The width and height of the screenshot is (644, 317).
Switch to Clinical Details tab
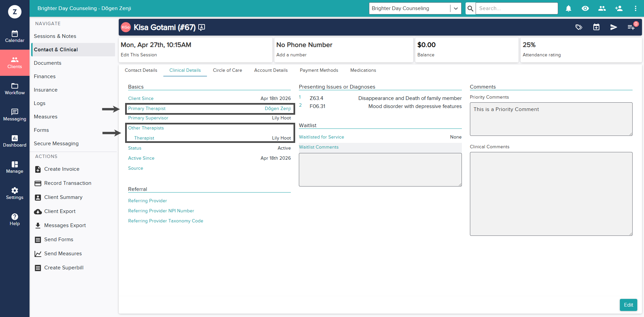(x=185, y=70)
